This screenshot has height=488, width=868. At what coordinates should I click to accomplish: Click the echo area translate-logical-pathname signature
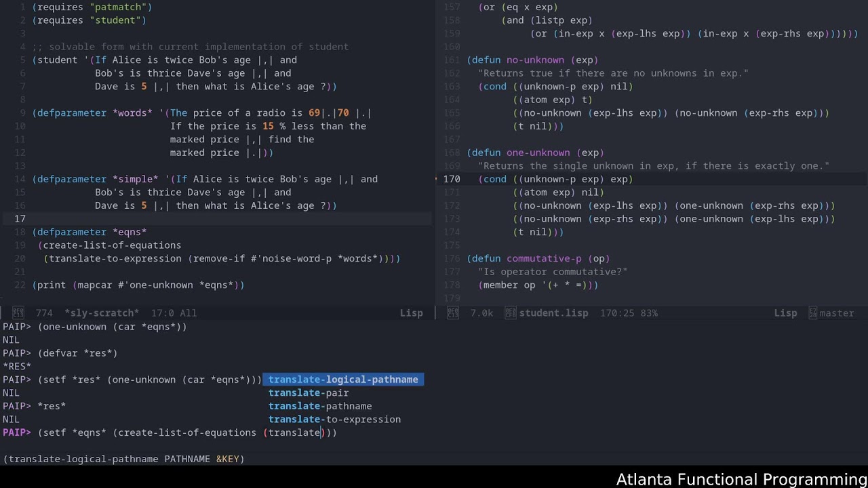[x=123, y=459]
